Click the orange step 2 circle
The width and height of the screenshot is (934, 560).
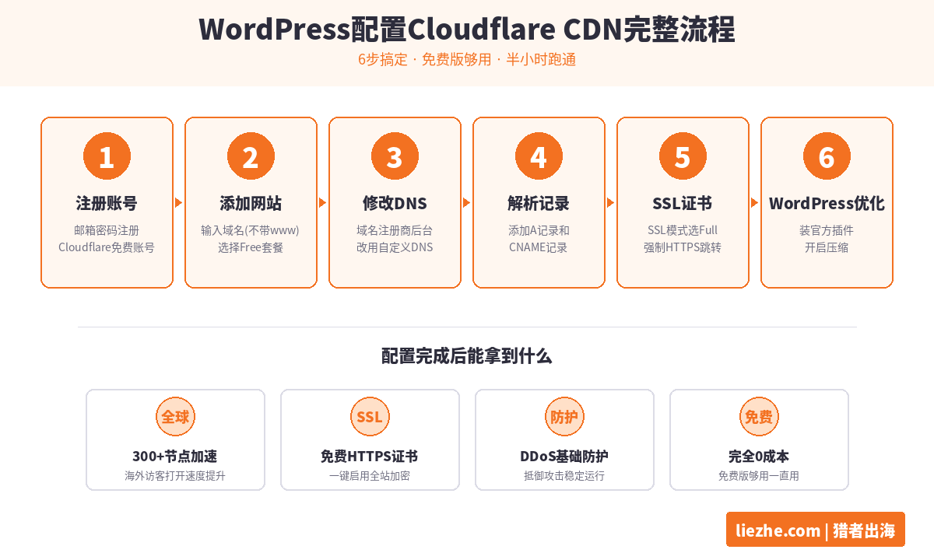click(251, 156)
